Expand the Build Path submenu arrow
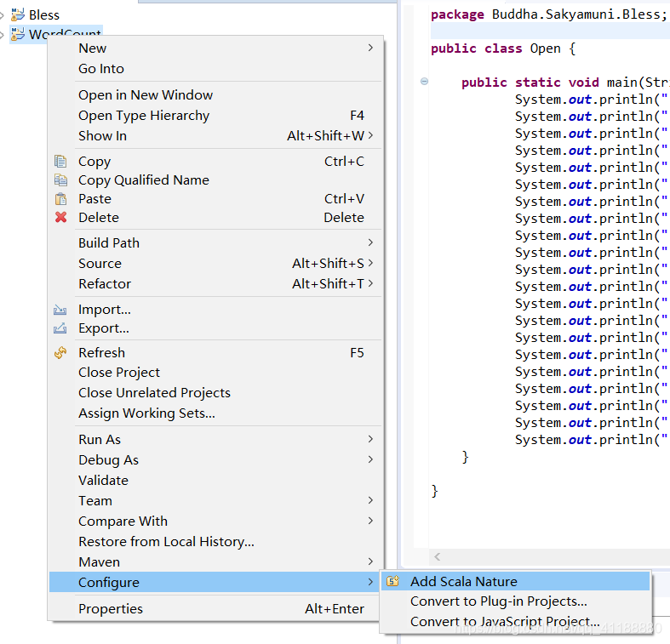The width and height of the screenshot is (670, 644). [370, 242]
